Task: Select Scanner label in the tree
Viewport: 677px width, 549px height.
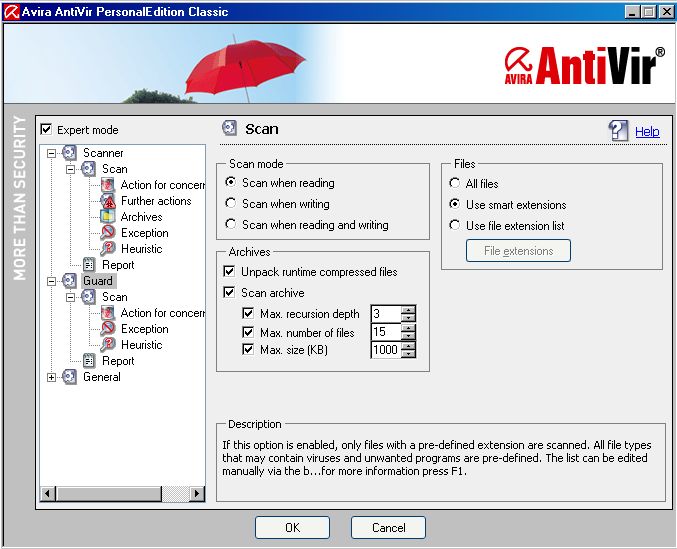Action: click(103, 153)
